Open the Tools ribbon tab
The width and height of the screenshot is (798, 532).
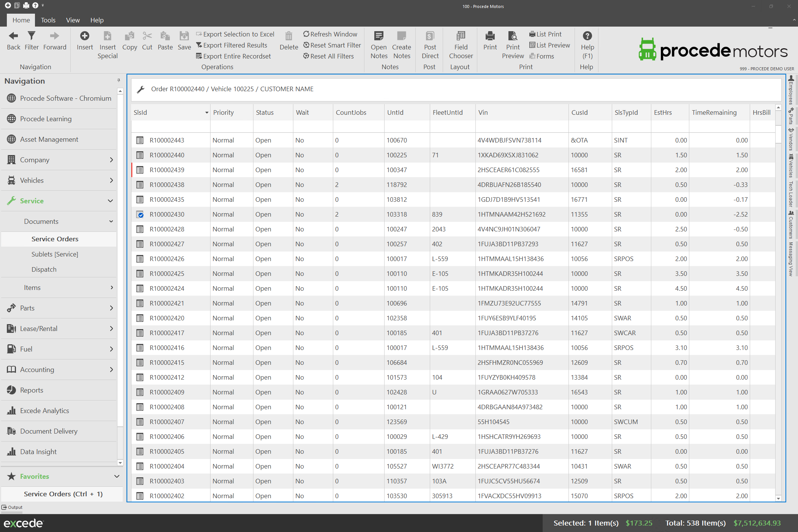[x=48, y=20]
